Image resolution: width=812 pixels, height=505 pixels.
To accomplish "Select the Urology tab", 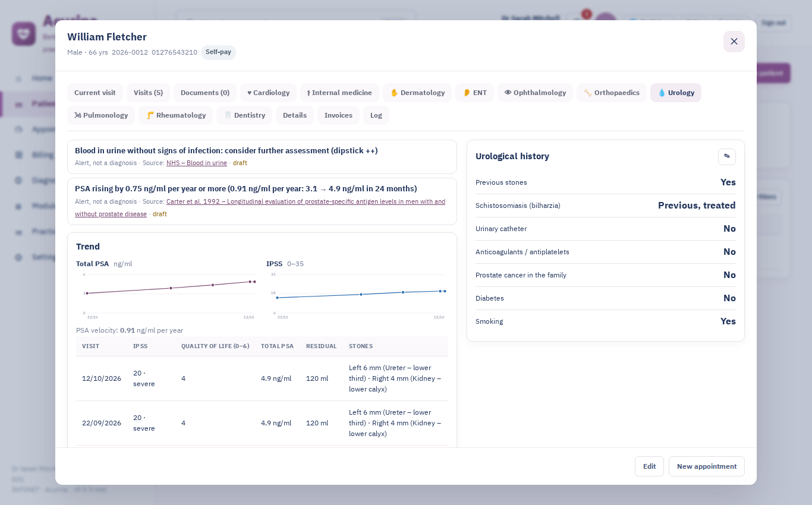I will [x=676, y=93].
